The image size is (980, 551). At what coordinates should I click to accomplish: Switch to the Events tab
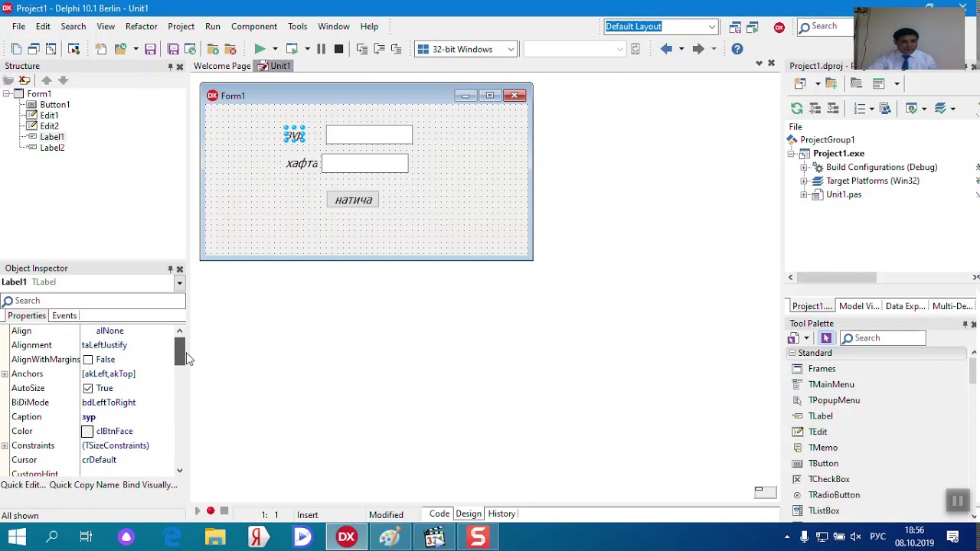point(64,315)
